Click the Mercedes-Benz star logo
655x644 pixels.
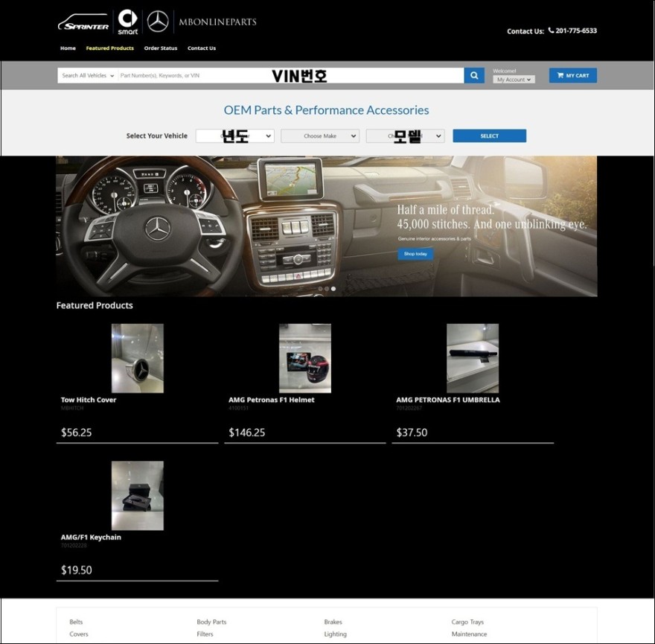point(158,22)
